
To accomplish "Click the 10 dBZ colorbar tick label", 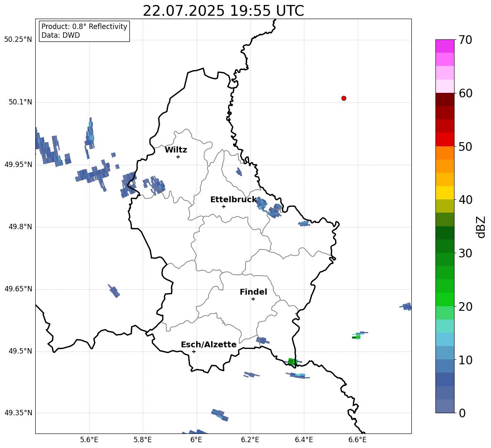I will [465, 360].
